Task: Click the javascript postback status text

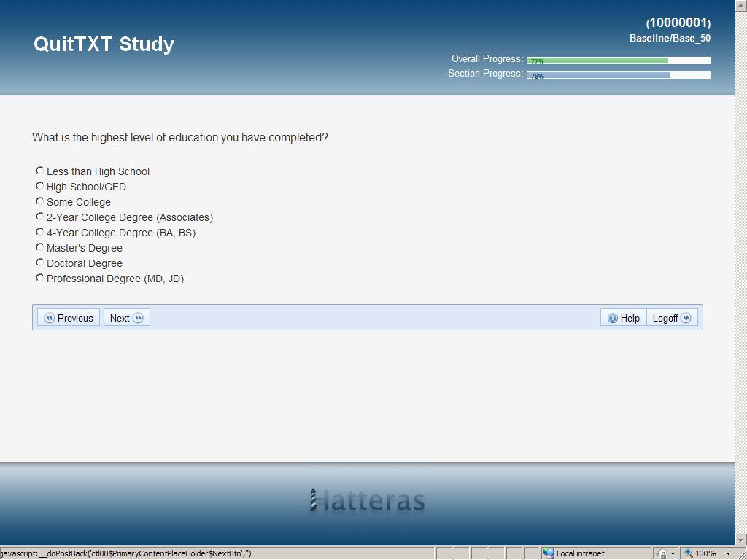Action: point(125,553)
